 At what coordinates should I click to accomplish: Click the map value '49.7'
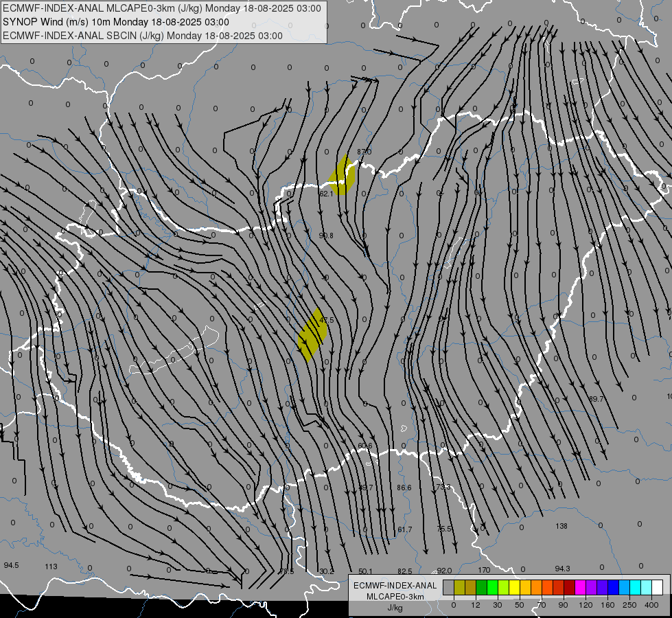pos(366,488)
